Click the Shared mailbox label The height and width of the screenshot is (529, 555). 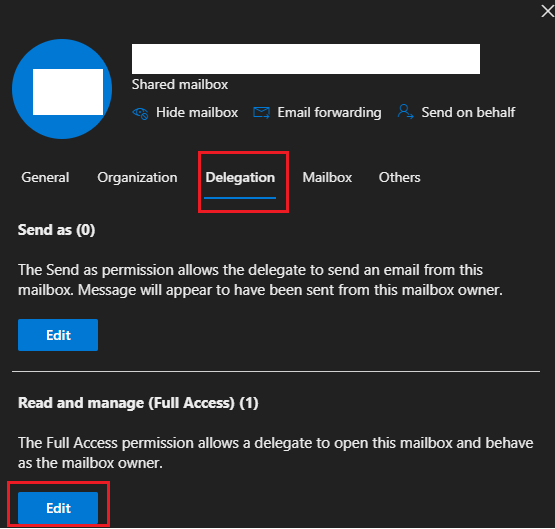click(x=180, y=85)
